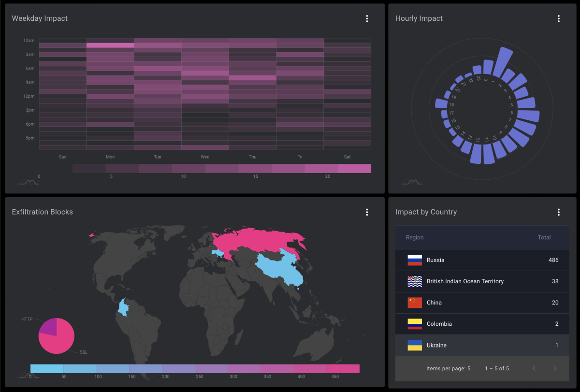Click the Russia flag icon
580x392 pixels.
(415, 260)
